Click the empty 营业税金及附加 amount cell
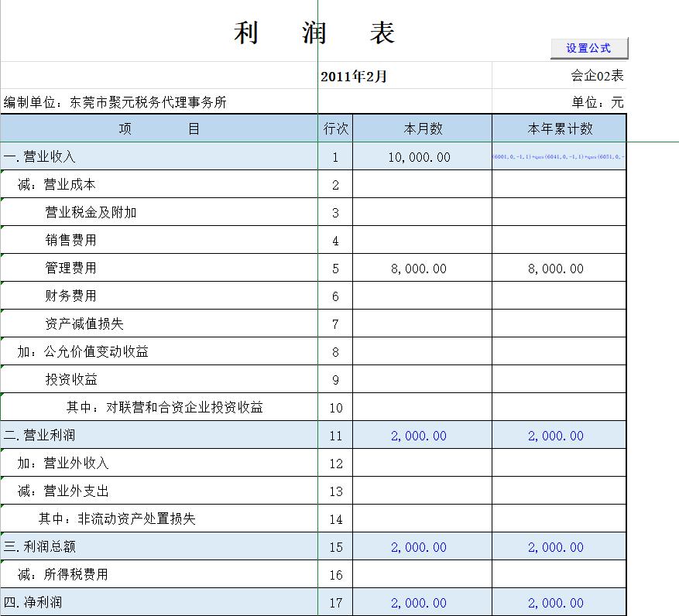Screen dimensions: 679x616 click(x=421, y=211)
